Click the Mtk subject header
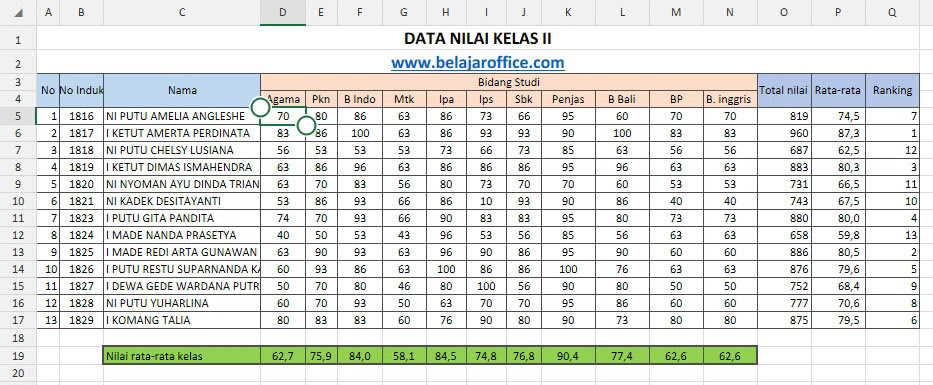 pyautogui.click(x=404, y=99)
